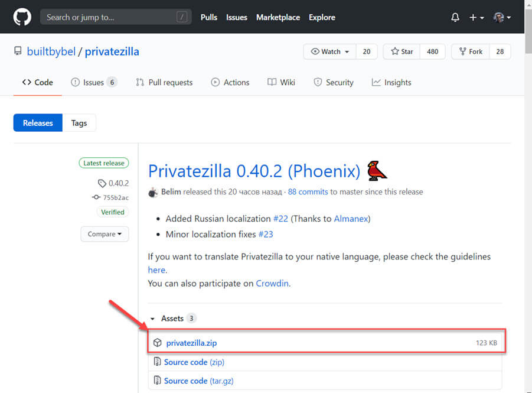Screen dimensions: 532x393
Task: Click the repository book icon
Action: pyautogui.click(x=18, y=51)
